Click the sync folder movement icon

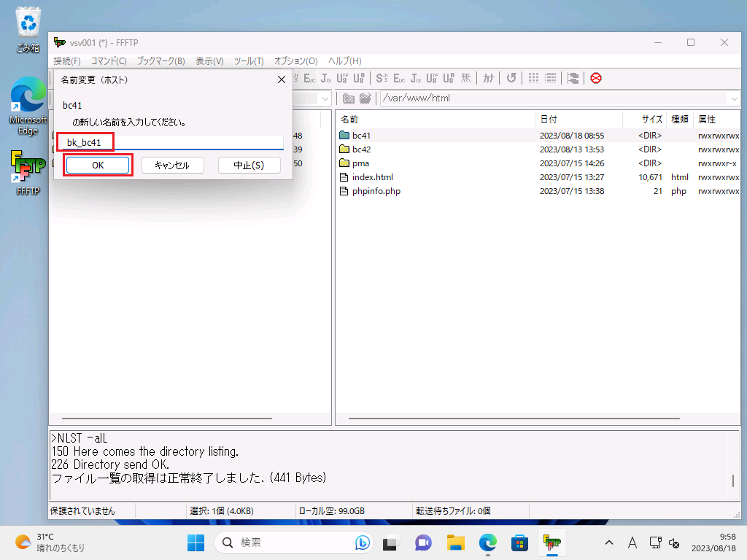pos(573,78)
